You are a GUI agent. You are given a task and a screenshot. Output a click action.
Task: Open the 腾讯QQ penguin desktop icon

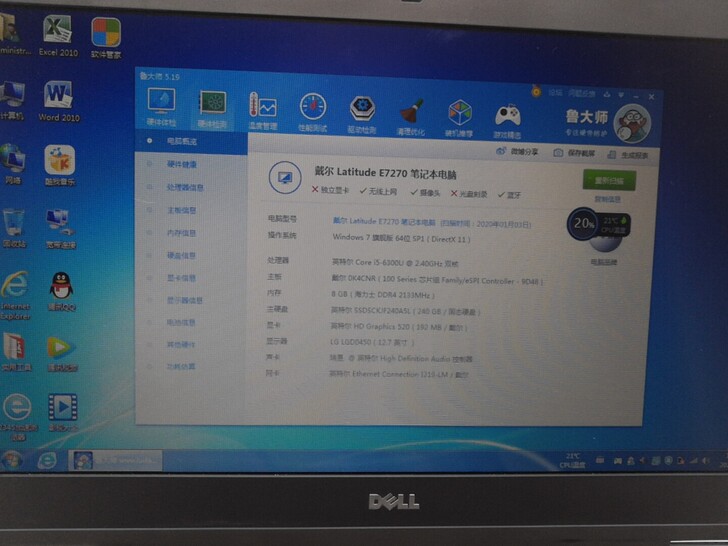pos(61,292)
